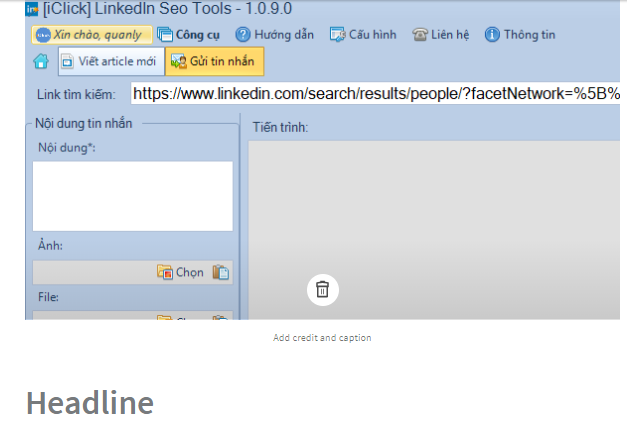Click the LinkedIn app icon in title bar
This screenshot has width=627, height=427.
32,9
